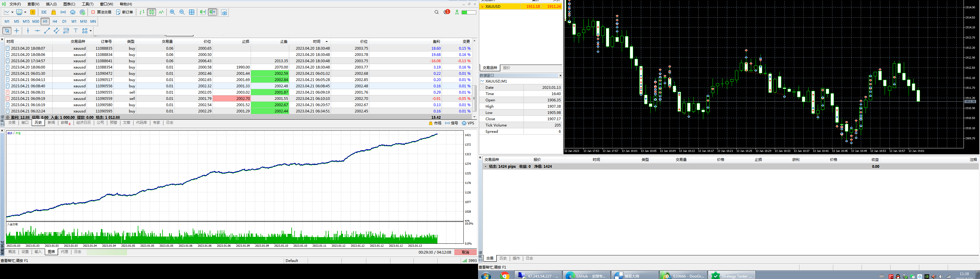Switch to the 经济日历 tab
The image size is (980, 279).
tap(84, 123)
